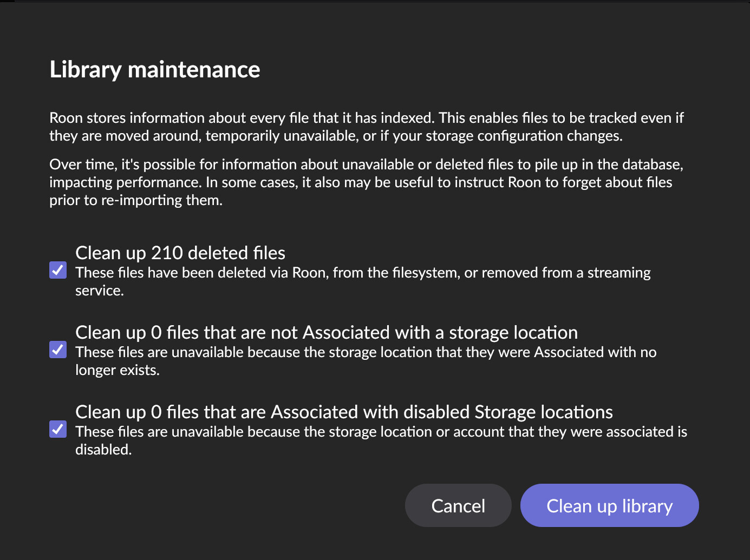Click the number 210 in the first option
750x560 pixels.
(167, 253)
